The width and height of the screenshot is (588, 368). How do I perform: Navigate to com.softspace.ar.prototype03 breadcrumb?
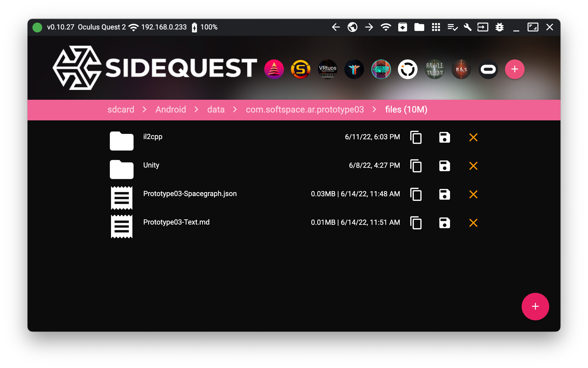pos(305,110)
